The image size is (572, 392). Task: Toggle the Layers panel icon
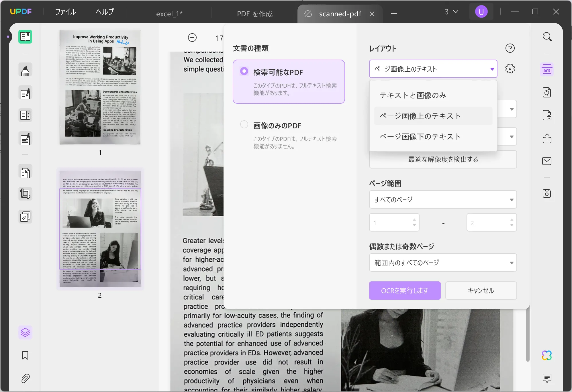[x=25, y=332]
